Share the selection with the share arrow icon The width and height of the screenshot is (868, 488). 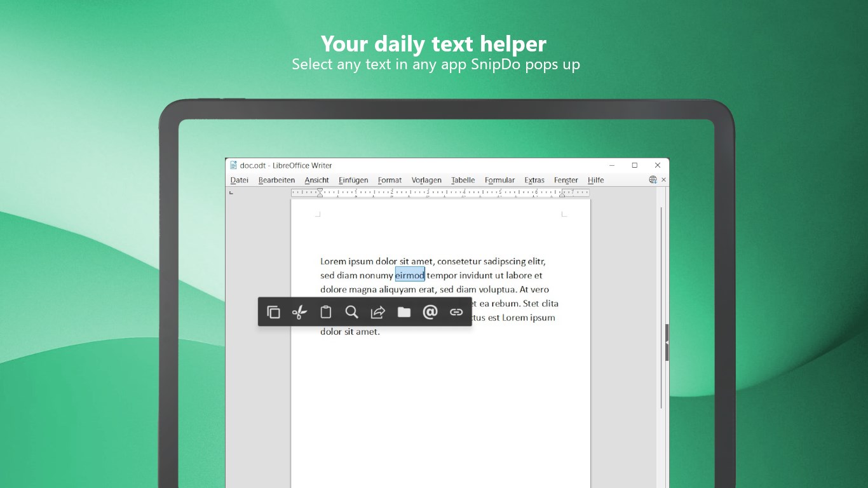(x=377, y=312)
